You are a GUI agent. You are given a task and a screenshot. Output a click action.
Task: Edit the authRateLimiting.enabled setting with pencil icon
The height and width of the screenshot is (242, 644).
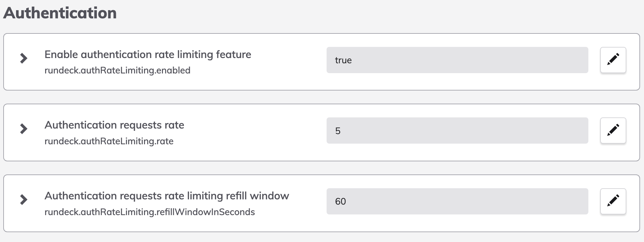click(x=613, y=60)
